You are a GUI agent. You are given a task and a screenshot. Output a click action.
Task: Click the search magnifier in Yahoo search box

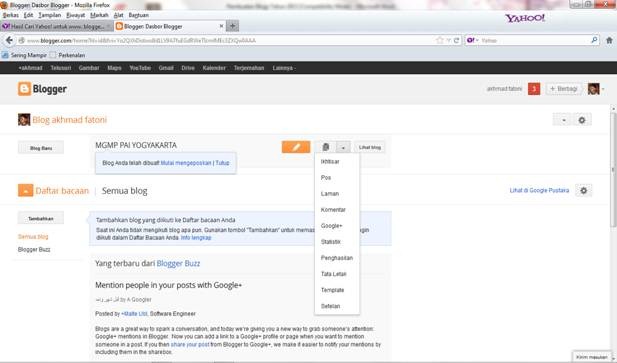pos(594,40)
